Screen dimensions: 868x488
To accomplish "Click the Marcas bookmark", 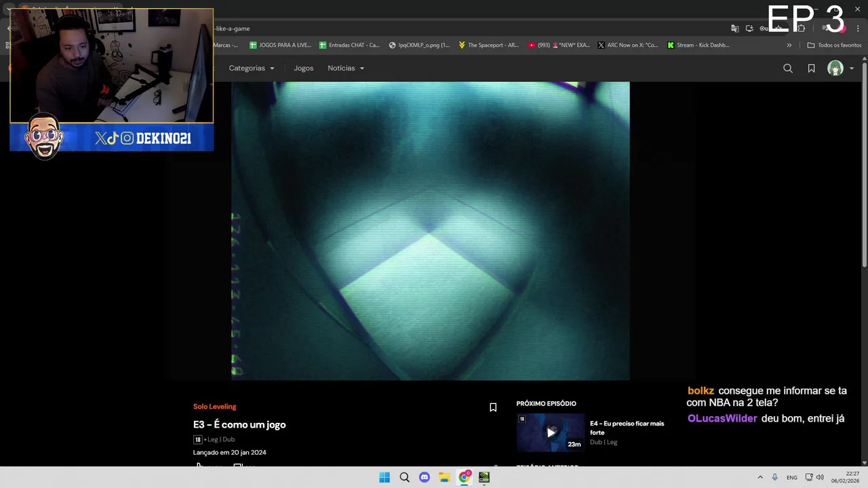I will [225, 45].
